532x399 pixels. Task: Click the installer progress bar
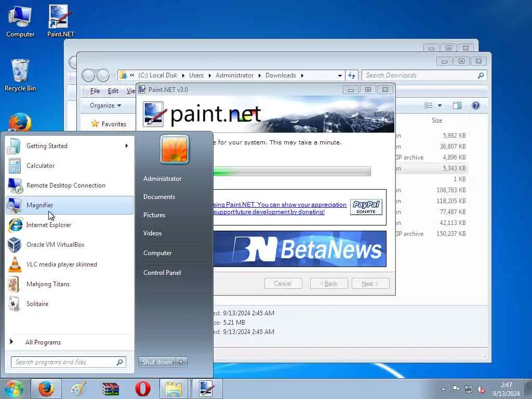click(x=292, y=171)
